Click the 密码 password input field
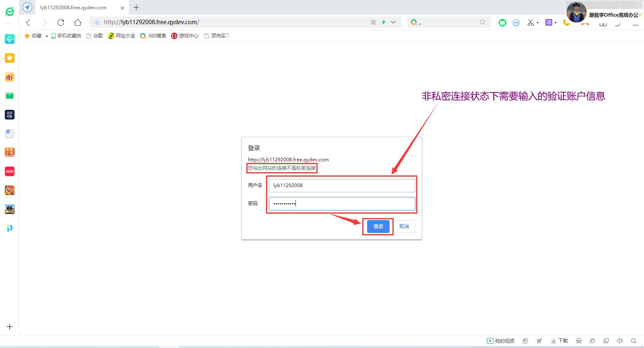The image size is (644, 348). tap(342, 204)
